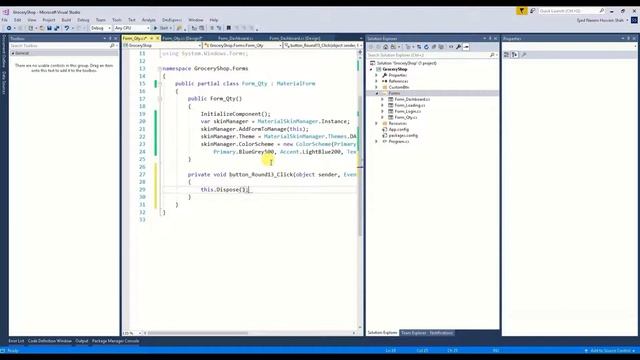640x360 pixels.
Task: Click the Save All toolbar icon
Action: pyautogui.click(x=57, y=28)
